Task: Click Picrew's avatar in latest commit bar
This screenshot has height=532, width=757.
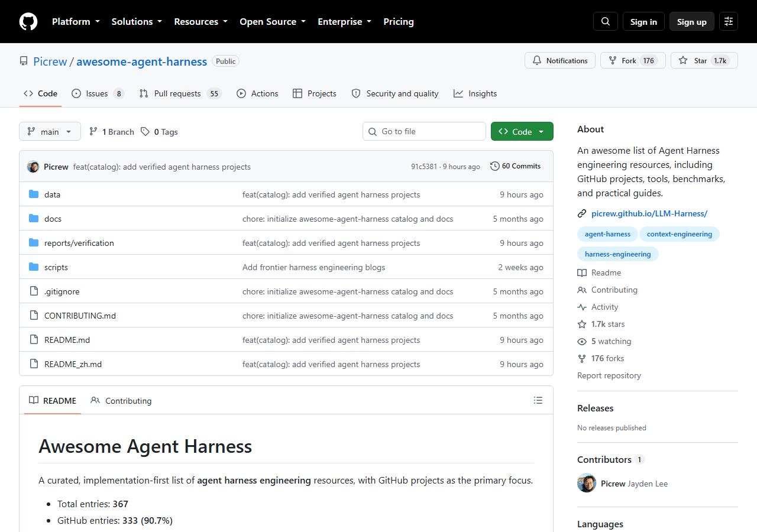Action: pyautogui.click(x=33, y=167)
